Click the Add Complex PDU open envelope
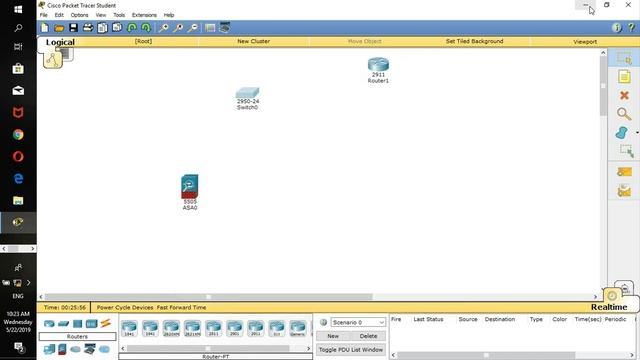 point(624,191)
